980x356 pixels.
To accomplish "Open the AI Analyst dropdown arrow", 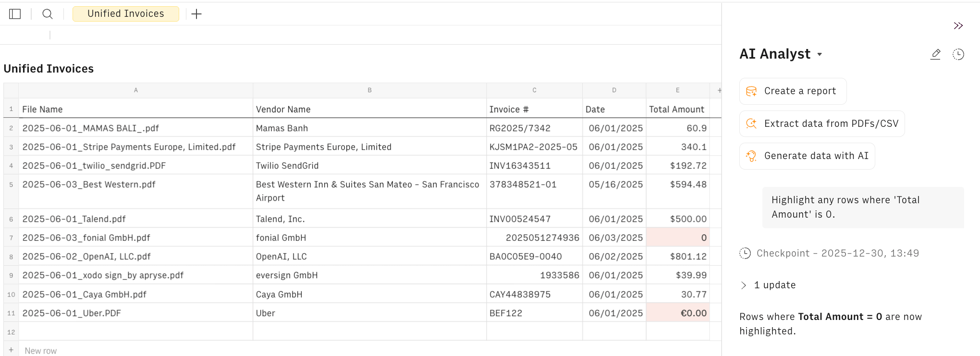I will tap(820, 54).
